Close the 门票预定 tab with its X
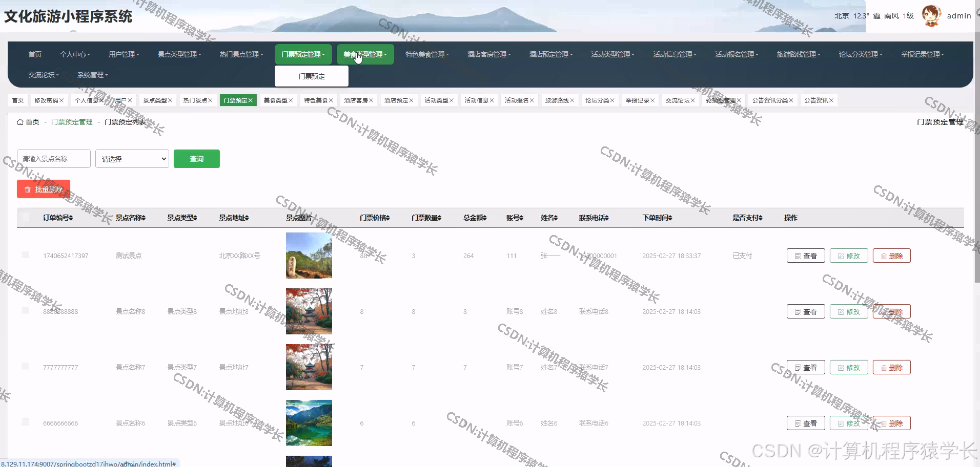 pyautogui.click(x=251, y=100)
